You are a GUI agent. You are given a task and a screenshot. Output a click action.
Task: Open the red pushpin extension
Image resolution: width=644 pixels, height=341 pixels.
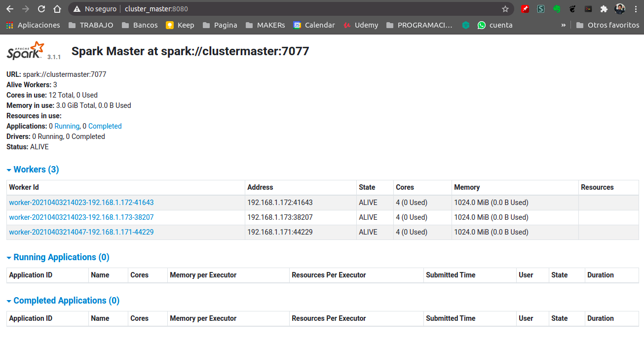click(525, 9)
